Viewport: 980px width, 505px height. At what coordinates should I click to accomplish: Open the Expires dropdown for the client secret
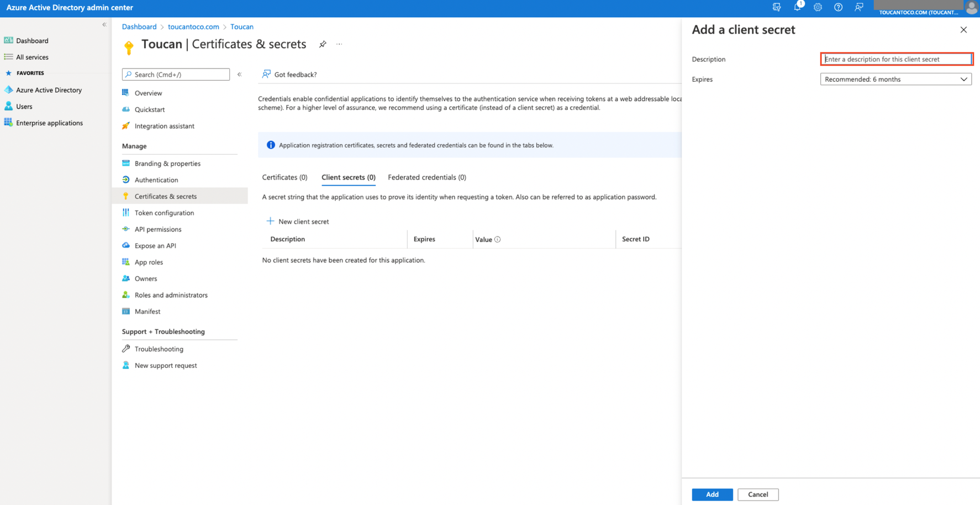point(895,79)
